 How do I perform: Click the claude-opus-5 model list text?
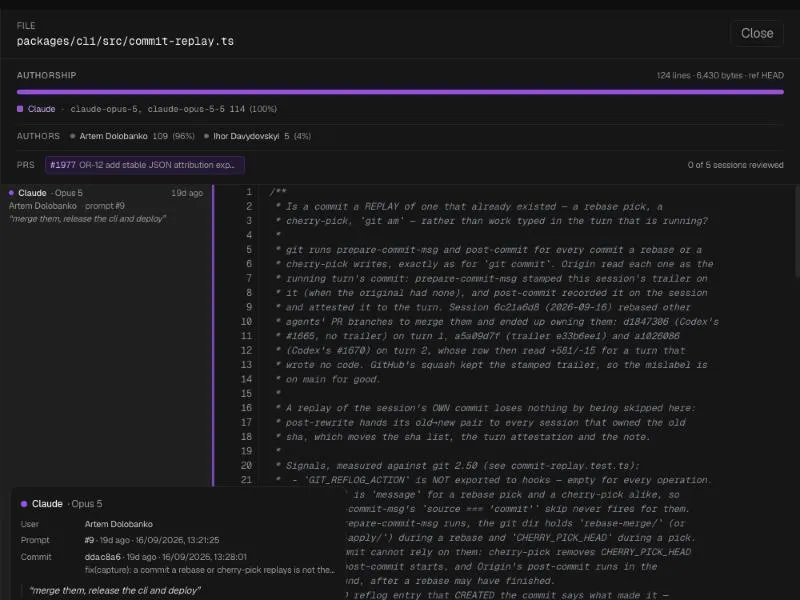coord(147,109)
